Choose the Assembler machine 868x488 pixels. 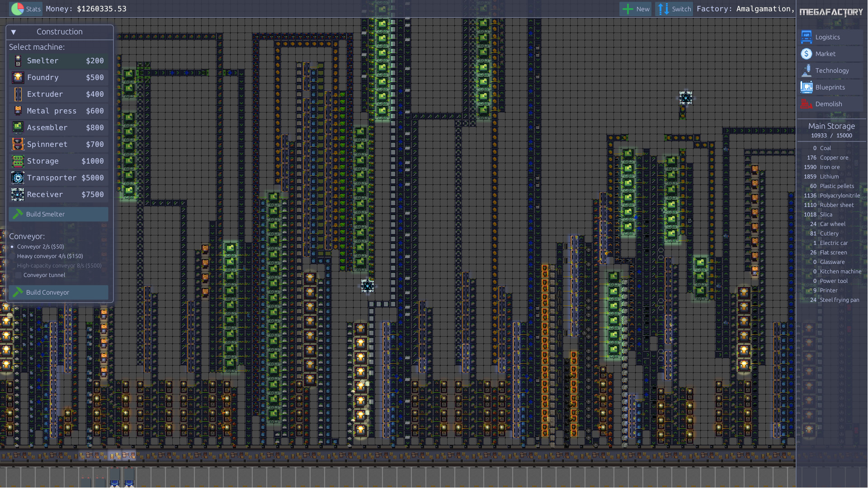tap(59, 127)
